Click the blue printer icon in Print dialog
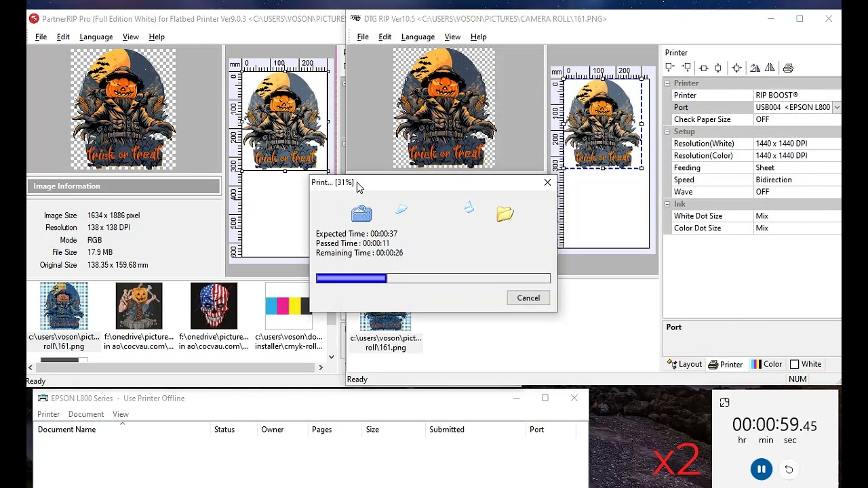This screenshot has height=488, width=868. point(361,213)
